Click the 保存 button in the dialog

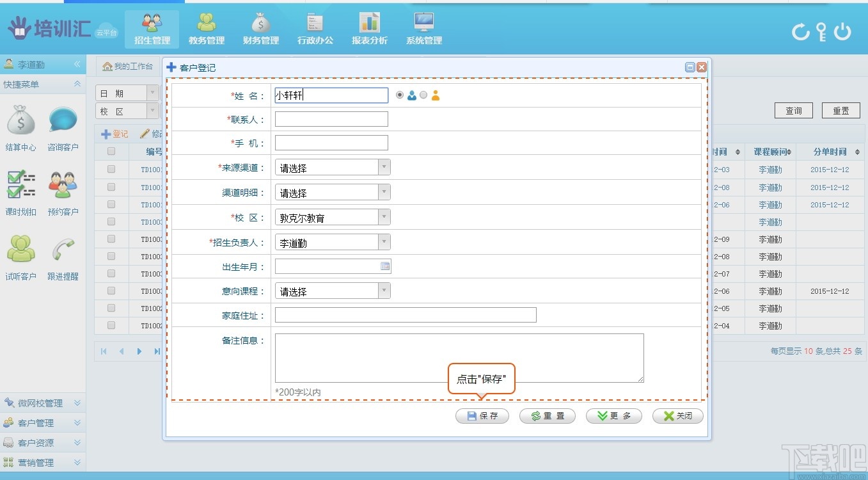click(482, 416)
